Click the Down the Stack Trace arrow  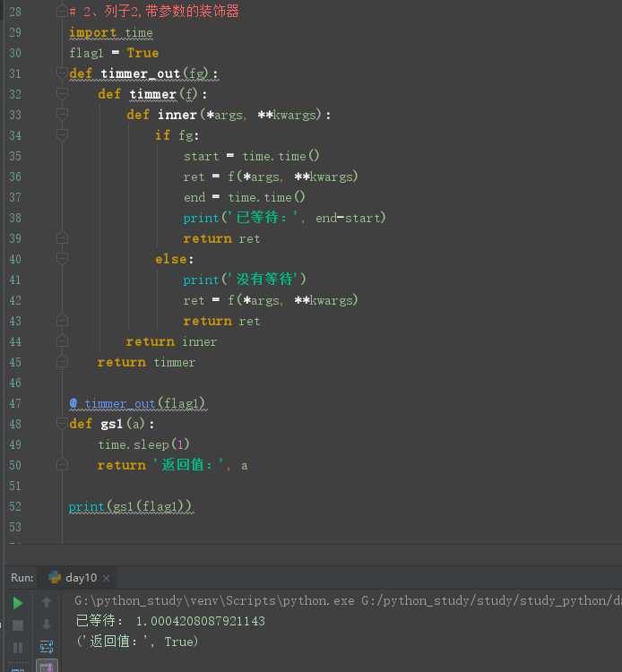[47, 624]
